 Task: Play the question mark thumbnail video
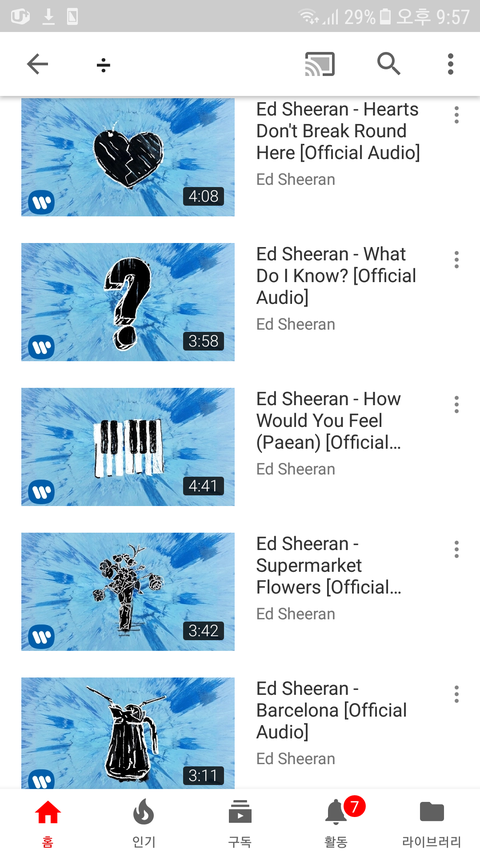[128, 302]
